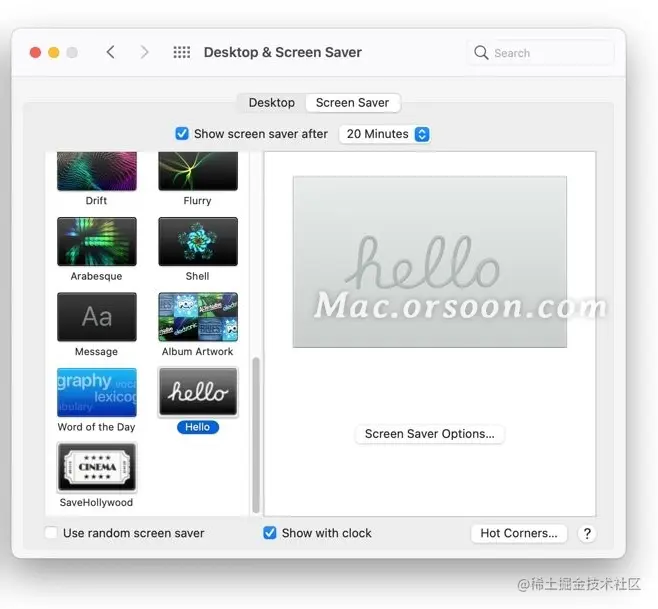Screen dimensions: 658x609
Task: Choose the SaveHollywood cinema ticket thumbnail
Action: coord(97,467)
